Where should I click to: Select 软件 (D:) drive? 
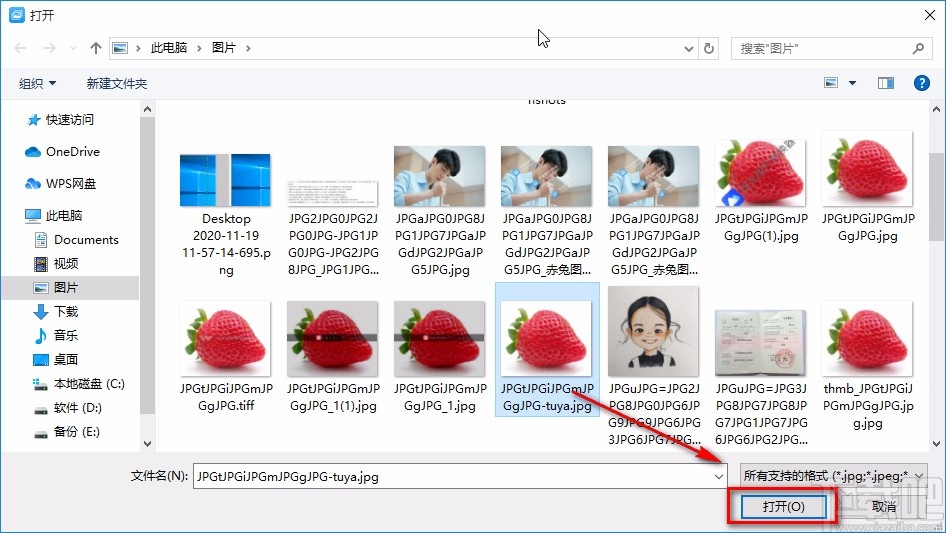[x=68, y=408]
